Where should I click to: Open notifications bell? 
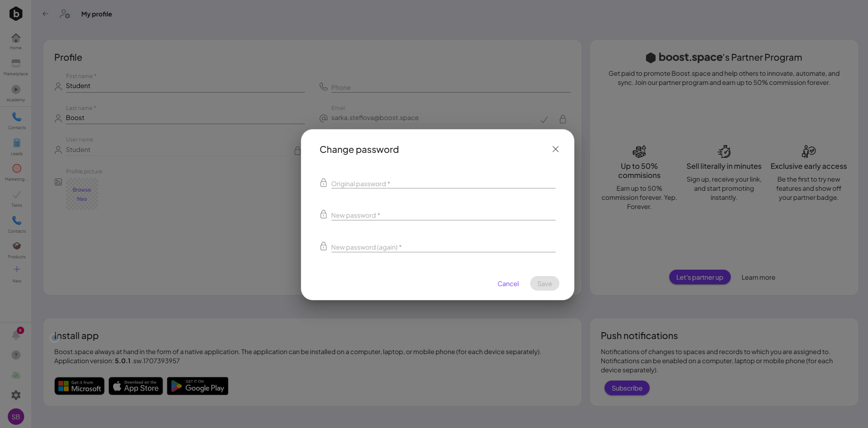[x=16, y=335]
